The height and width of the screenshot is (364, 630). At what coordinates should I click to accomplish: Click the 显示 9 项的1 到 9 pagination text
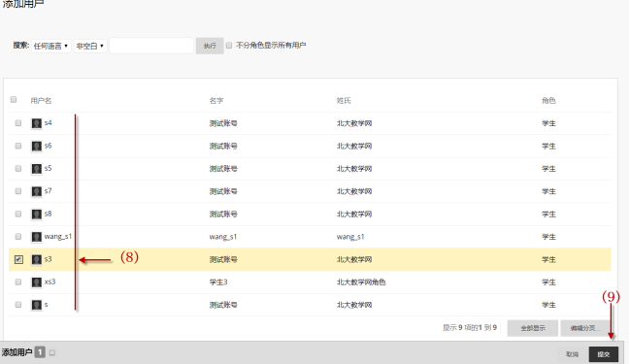click(x=470, y=328)
